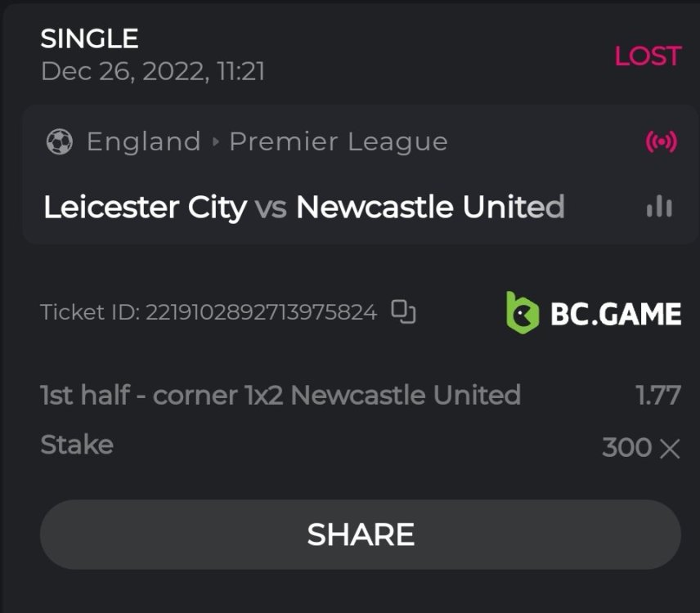The image size is (700, 613).
Task: Click the SINGLE bet type heading
Action: 89,38
